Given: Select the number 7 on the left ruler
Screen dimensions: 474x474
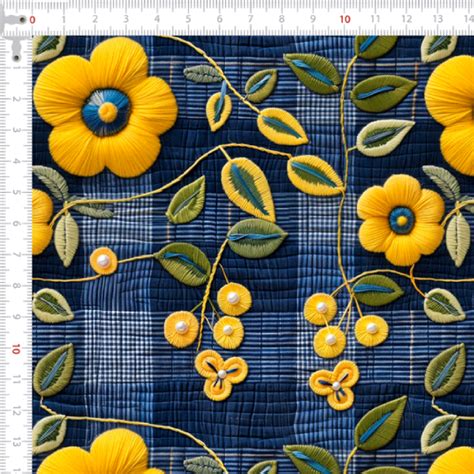Looking at the screenshot, I should [15, 255].
